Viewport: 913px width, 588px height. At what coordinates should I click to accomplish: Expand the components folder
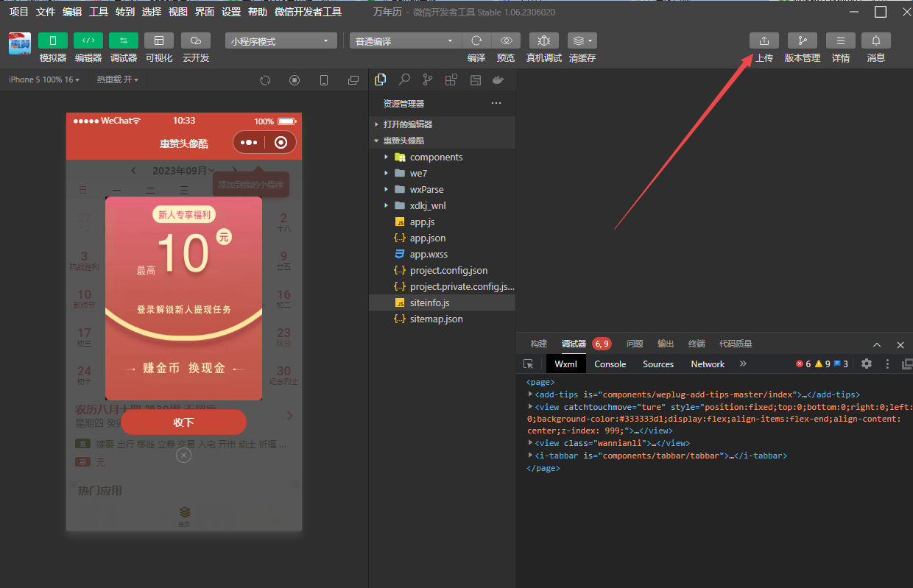coord(442,157)
